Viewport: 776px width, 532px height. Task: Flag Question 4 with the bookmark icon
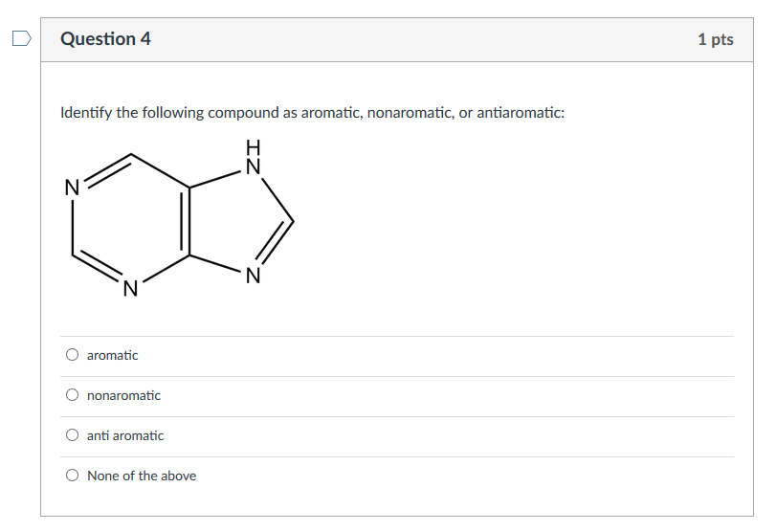(22, 38)
